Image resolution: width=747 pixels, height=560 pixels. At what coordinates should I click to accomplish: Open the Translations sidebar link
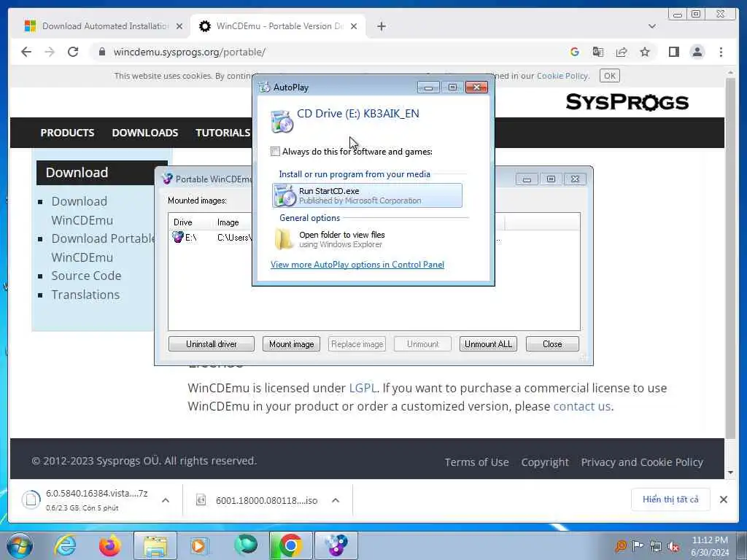[85, 295]
